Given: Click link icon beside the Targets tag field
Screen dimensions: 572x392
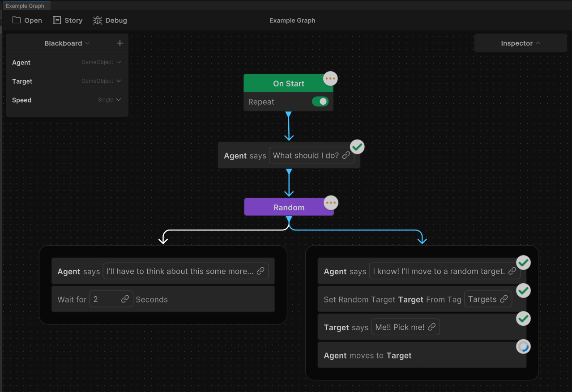Looking at the screenshot, I should pyautogui.click(x=504, y=299).
